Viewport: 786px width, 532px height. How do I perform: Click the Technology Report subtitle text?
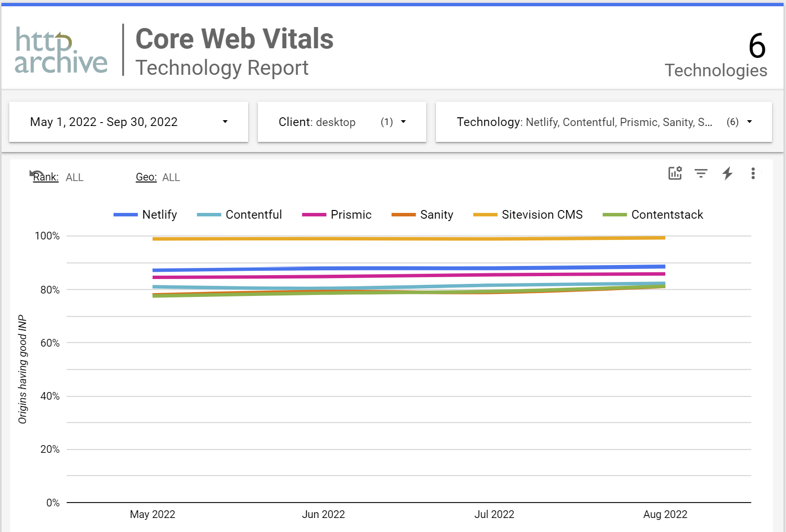[x=222, y=68]
